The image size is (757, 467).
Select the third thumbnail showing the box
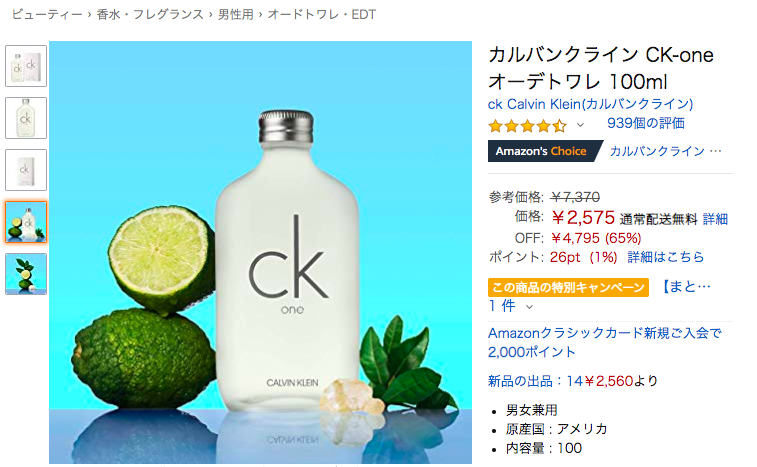pos(26,170)
